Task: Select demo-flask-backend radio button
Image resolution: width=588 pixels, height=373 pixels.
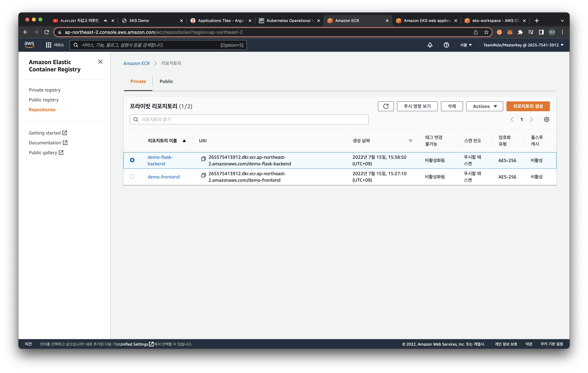Action: point(132,160)
